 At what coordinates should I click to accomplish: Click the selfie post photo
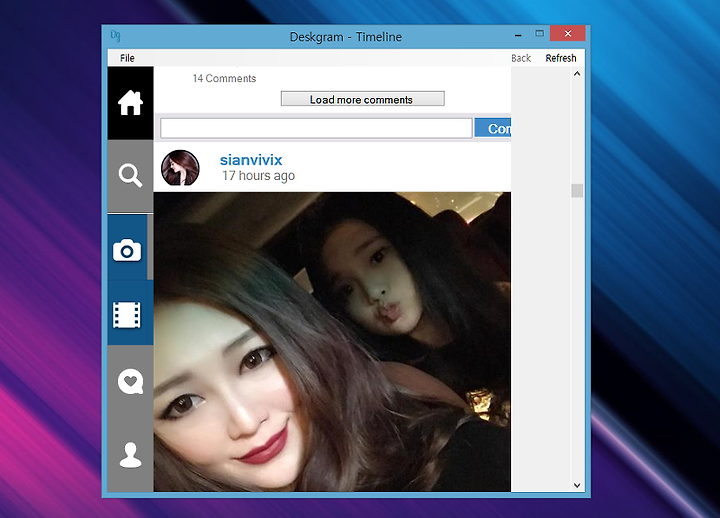coord(332,342)
